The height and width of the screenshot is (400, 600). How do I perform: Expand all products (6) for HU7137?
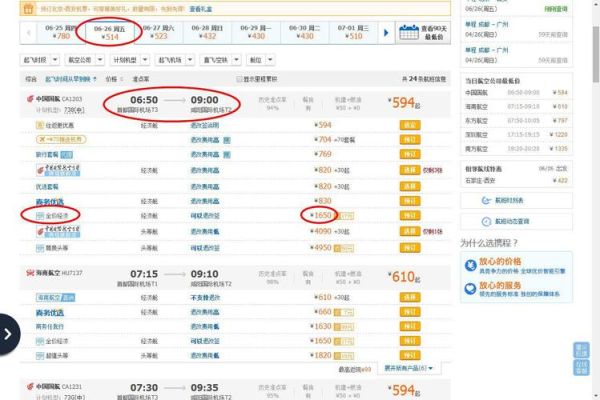tap(408, 368)
